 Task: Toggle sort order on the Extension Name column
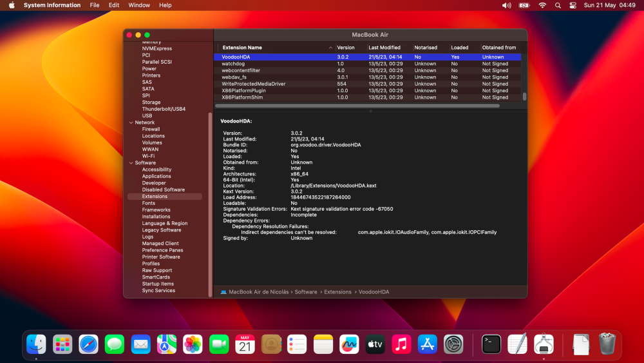[x=275, y=48]
